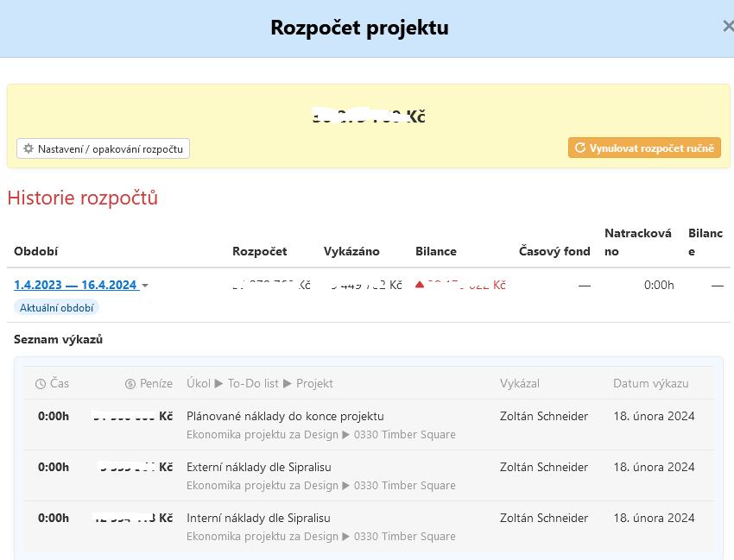Click Ekonomika projektu za Design under Externí náklady
734x560 pixels.
(263, 486)
